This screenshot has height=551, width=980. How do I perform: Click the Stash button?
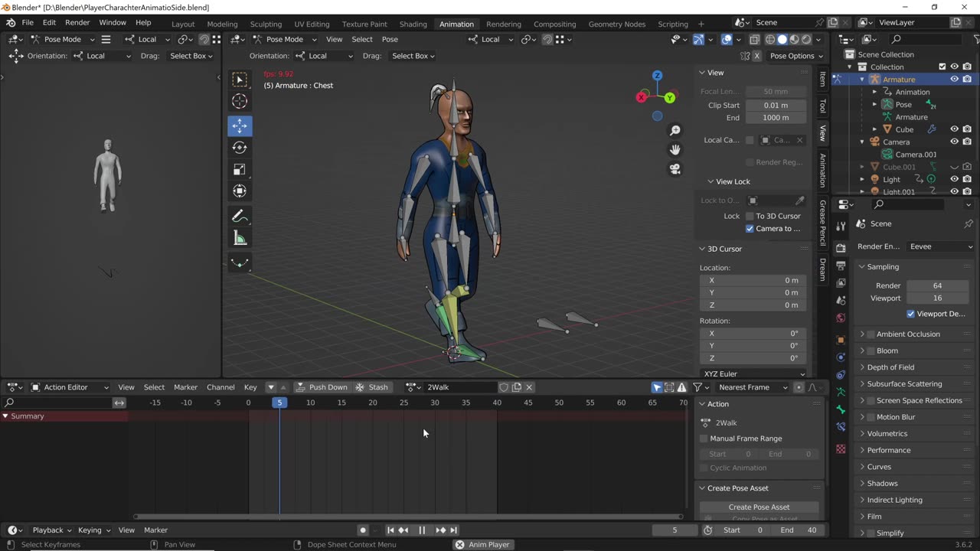[x=372, y=387]
